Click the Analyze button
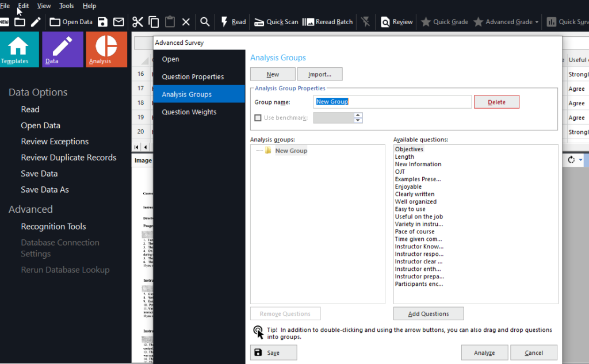The height and width of the screenshot is (364, 589). (x=484, y=352)
